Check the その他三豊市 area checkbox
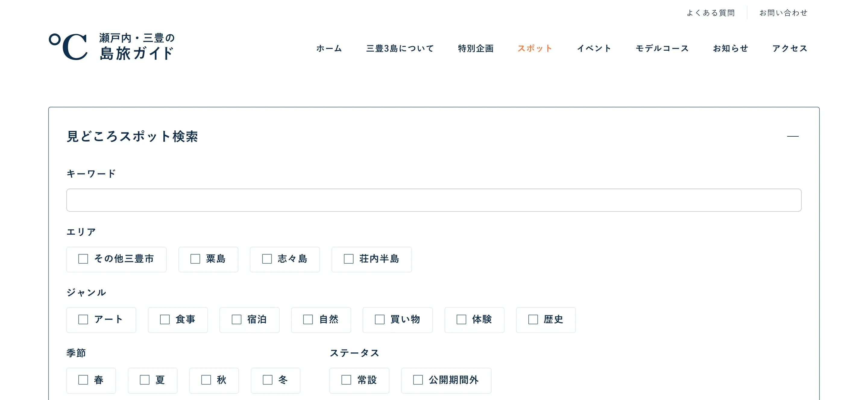The height and width of the screenshot is (400, 868). coord(83,259)
